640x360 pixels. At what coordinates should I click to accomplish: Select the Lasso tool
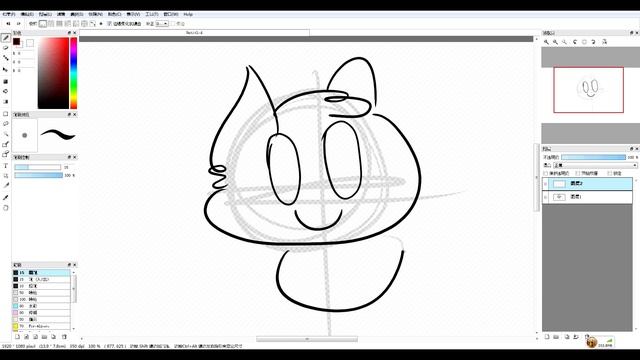[x=6, y=124]
